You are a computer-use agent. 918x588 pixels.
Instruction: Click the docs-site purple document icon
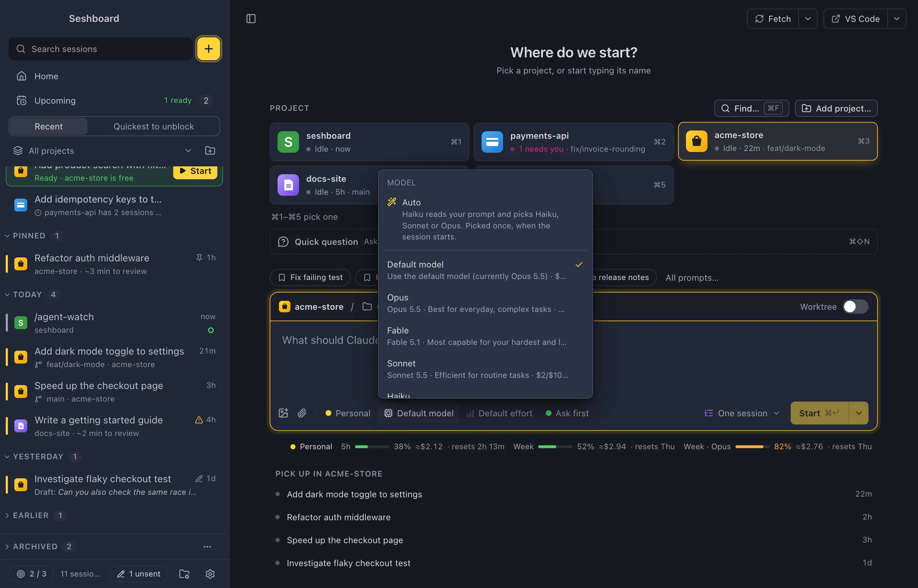click(x=288, y=185)
